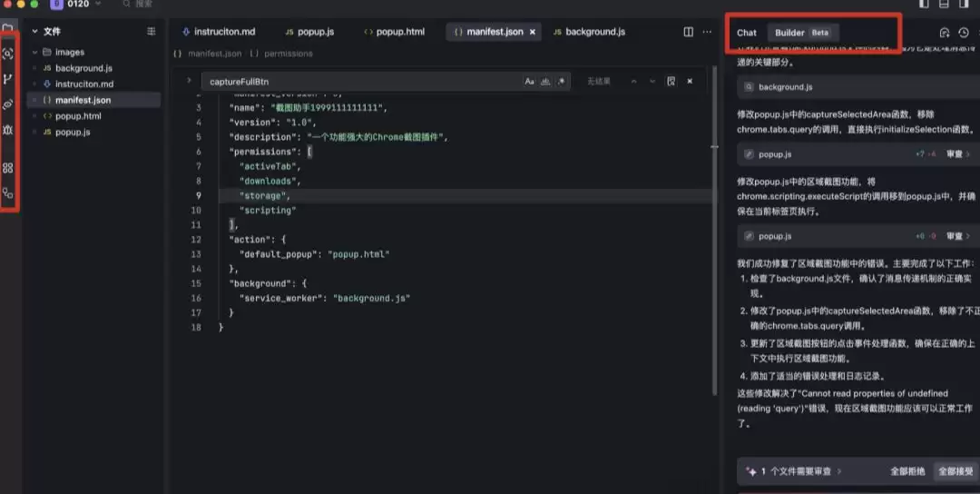Collapse the images folder
The image size is (980, 494).
pos(34,53)
